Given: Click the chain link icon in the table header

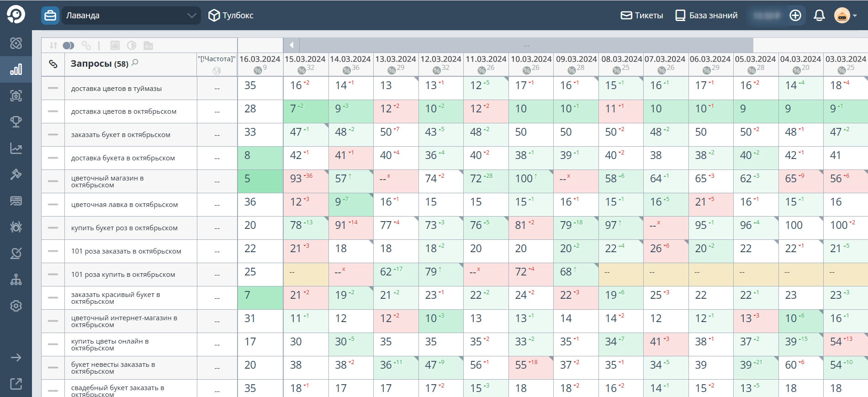Looking at the screenshot, I should tap(53, 64).
